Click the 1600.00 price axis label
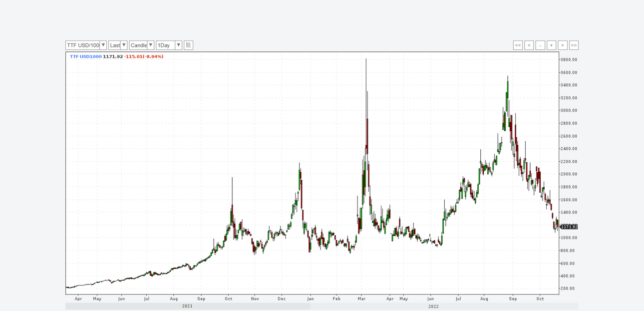The height and width of the screenshot is (311, 644). (569, 200)
